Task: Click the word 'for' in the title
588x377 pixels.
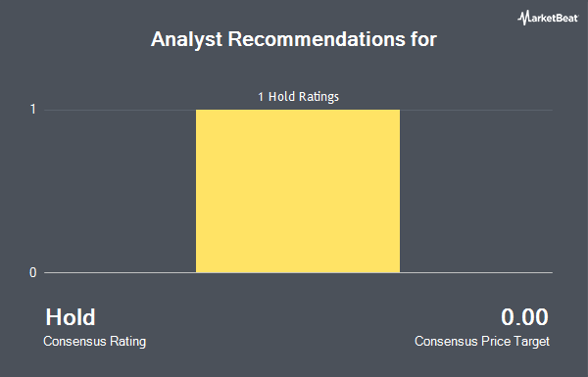Action: (x=423, y=38)
